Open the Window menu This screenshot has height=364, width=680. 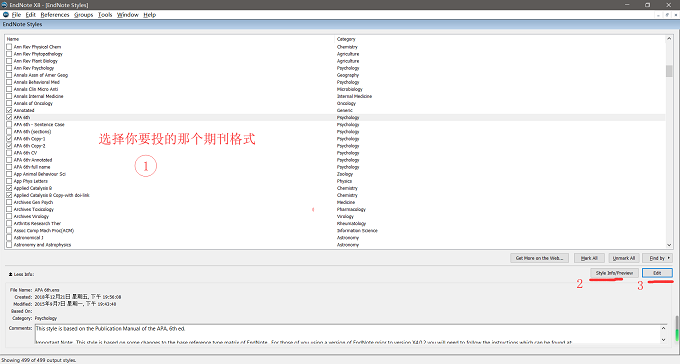128,15
